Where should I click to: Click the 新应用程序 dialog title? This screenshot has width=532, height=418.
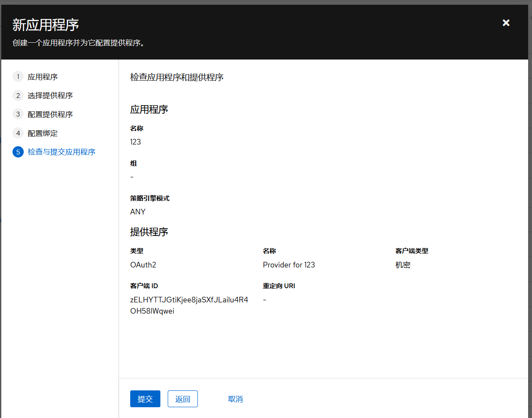pyautogui.click(x=46, y=25)
